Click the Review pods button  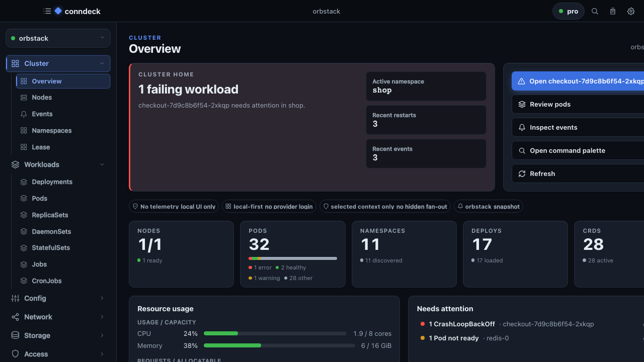(x=578, y=104)
